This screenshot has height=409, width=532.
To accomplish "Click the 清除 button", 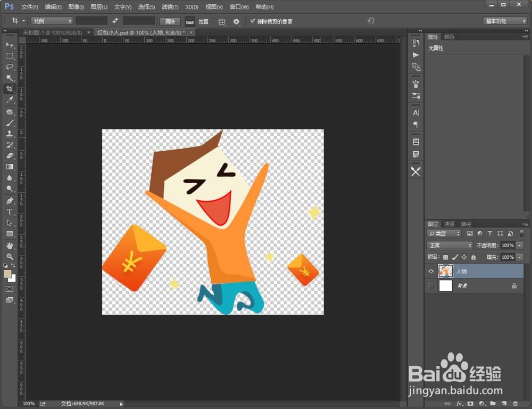I will point(170,21).
